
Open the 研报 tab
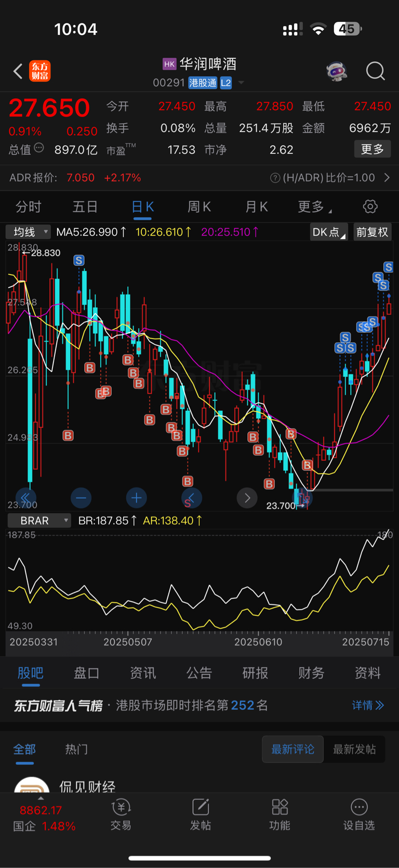tap(255, 673)
